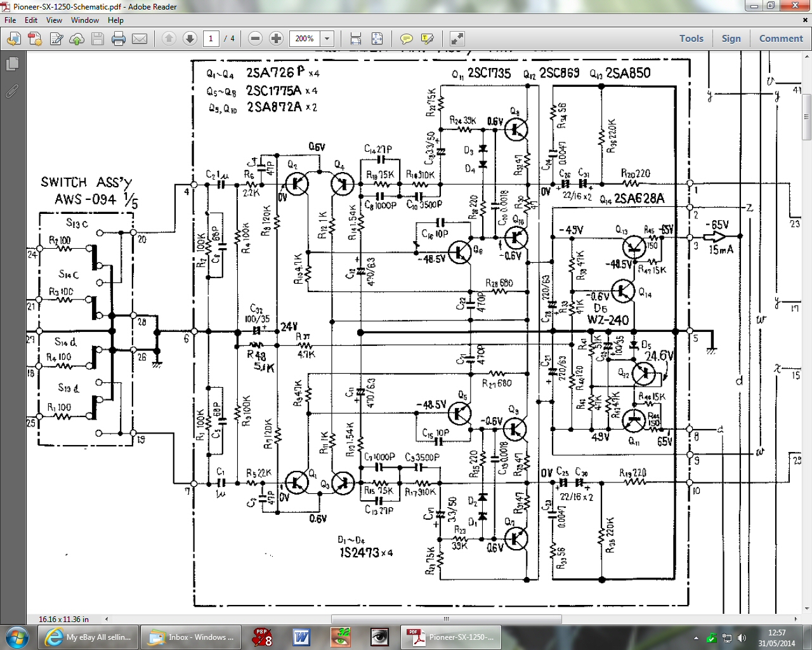Launch Paint Shop Pro 8 from taskbar
Screen dimensions: 812x650
click(262, 637)
